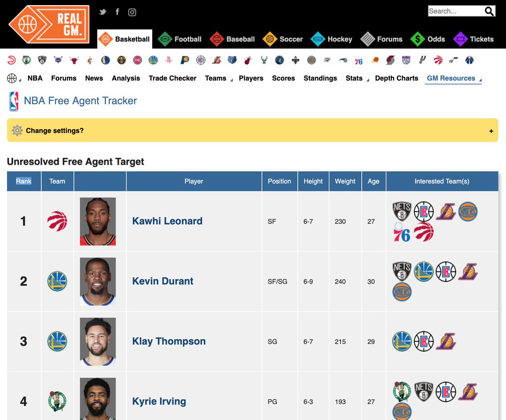
Task: Click Miami Heat logo in team strip
Action: (248, 60)
